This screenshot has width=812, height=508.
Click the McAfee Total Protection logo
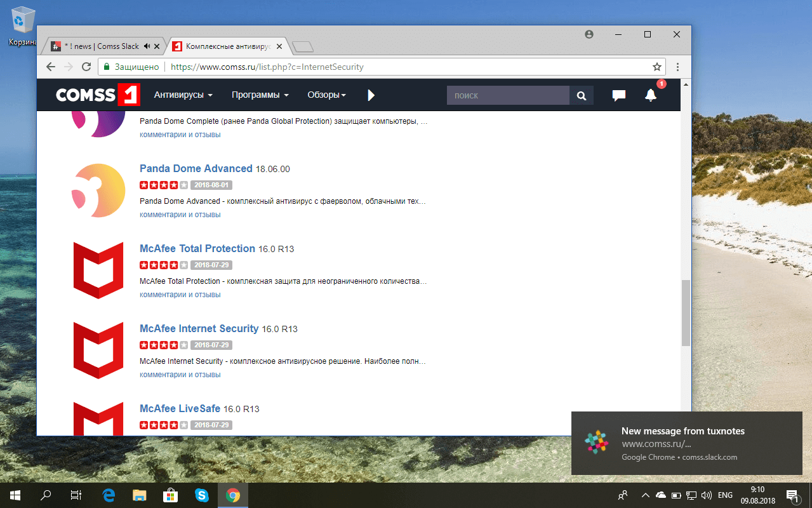pyautogui.click(x=98, y=271)
